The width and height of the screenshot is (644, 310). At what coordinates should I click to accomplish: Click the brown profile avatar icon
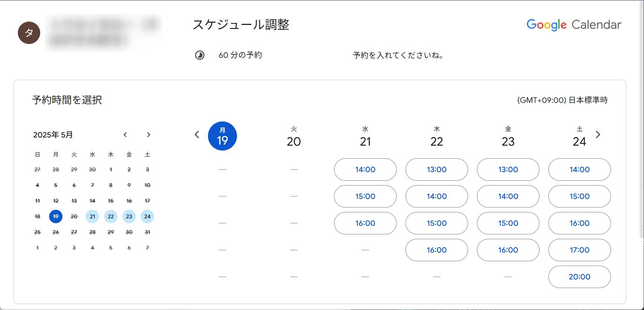tap(29, 33)
